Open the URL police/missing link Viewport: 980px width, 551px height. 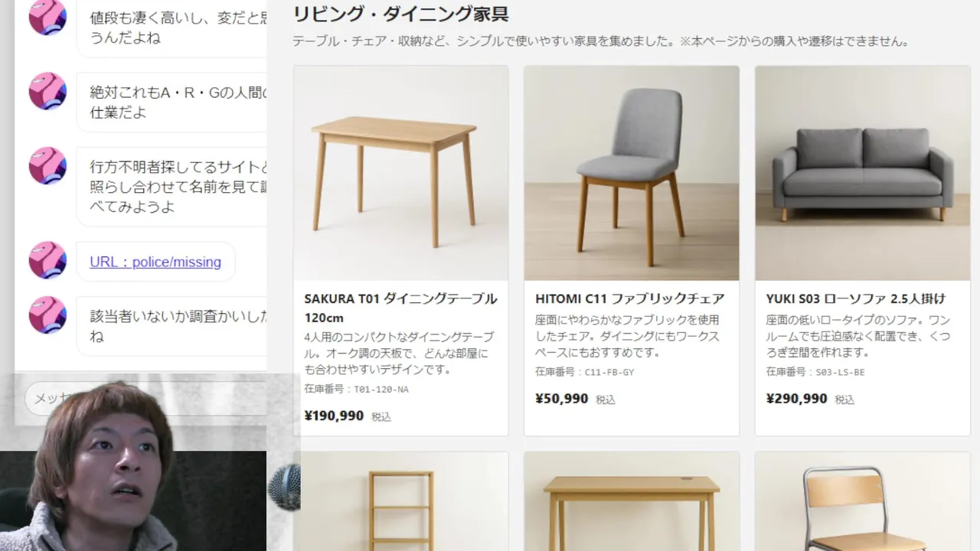click(x=155, y=262)
